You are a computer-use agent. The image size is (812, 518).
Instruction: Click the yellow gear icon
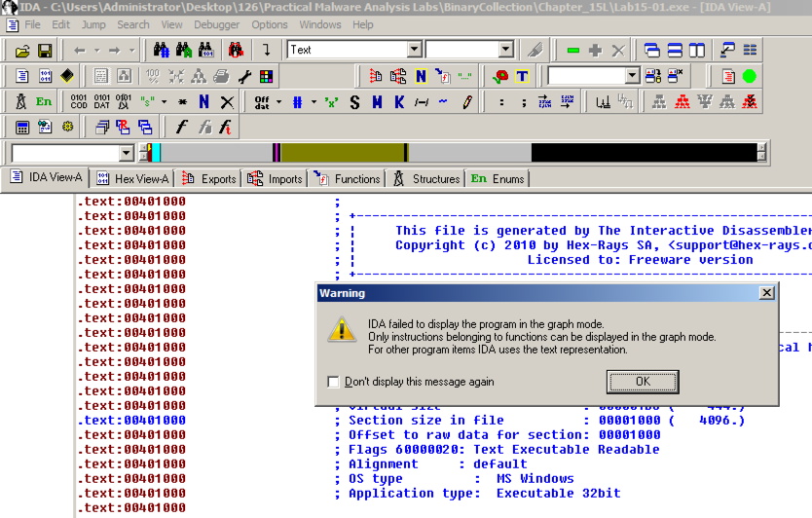tap(68, 127)
